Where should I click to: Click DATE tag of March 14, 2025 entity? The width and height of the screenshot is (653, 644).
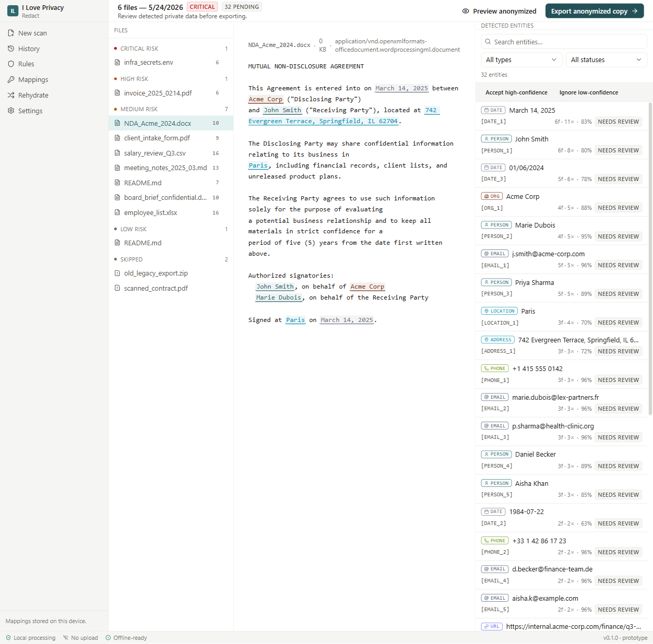pyautogui.click(x=493, y=110)
